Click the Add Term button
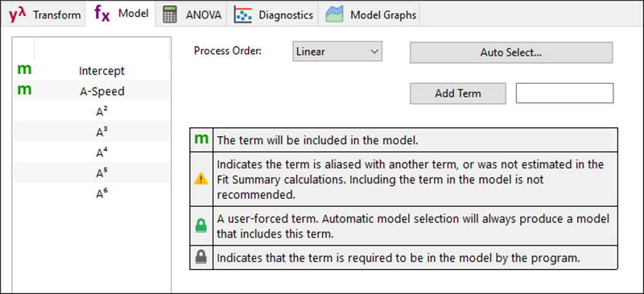 [458, 93]
